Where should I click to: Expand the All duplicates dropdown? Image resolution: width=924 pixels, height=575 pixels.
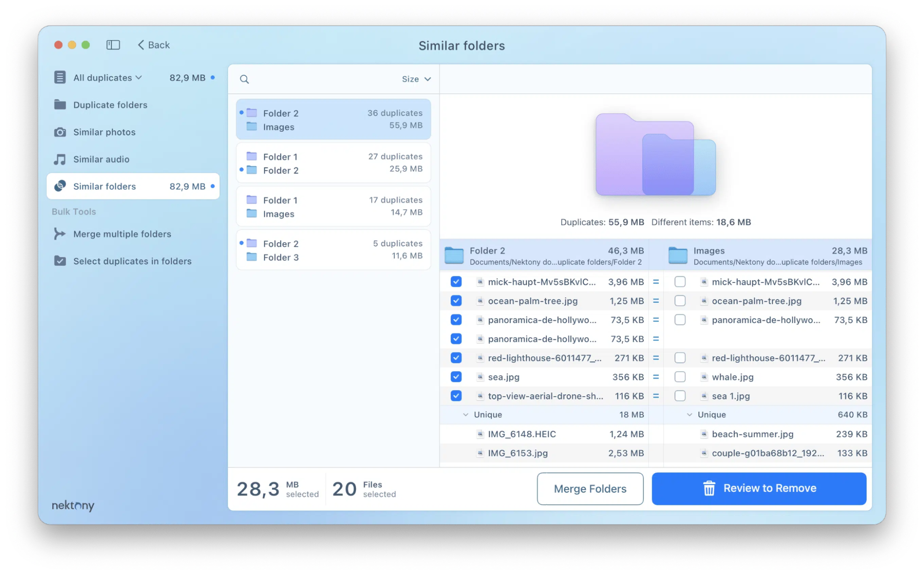coord(138,77)
